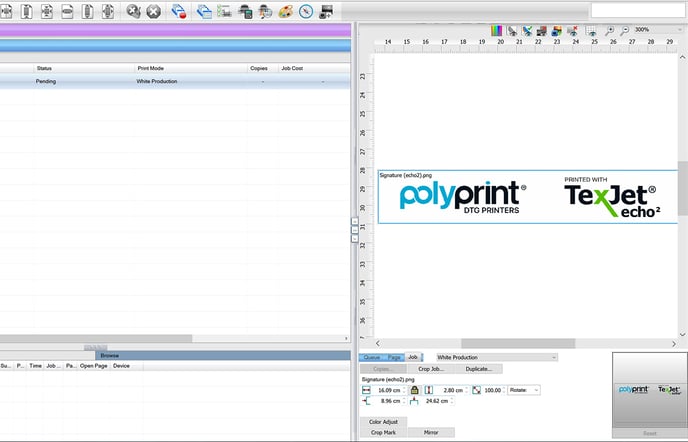688x442 pixels.
Task: Click the 24.62 cm offset field
Action: tap(437, 401)
